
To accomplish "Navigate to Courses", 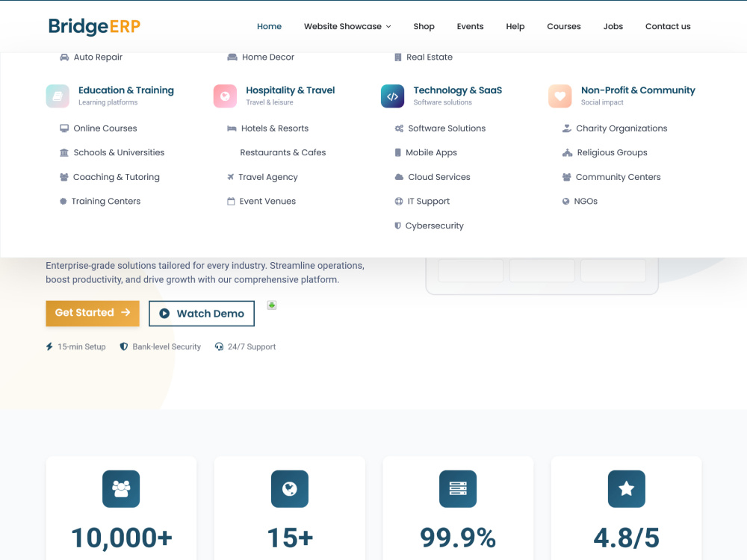I will (x=563, y=27).
